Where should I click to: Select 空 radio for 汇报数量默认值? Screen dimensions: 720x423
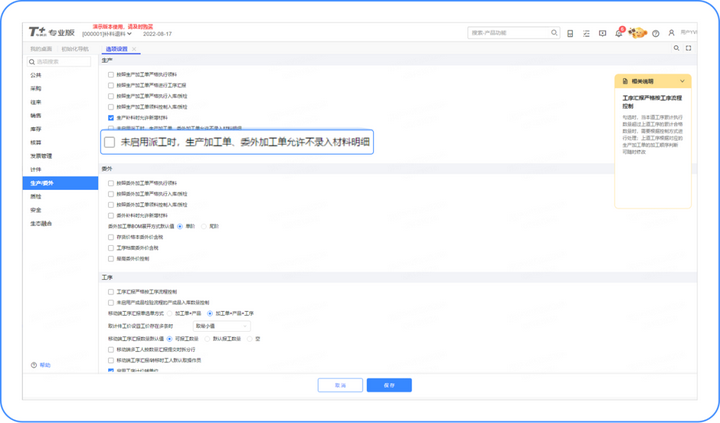(x=250, y=339)
